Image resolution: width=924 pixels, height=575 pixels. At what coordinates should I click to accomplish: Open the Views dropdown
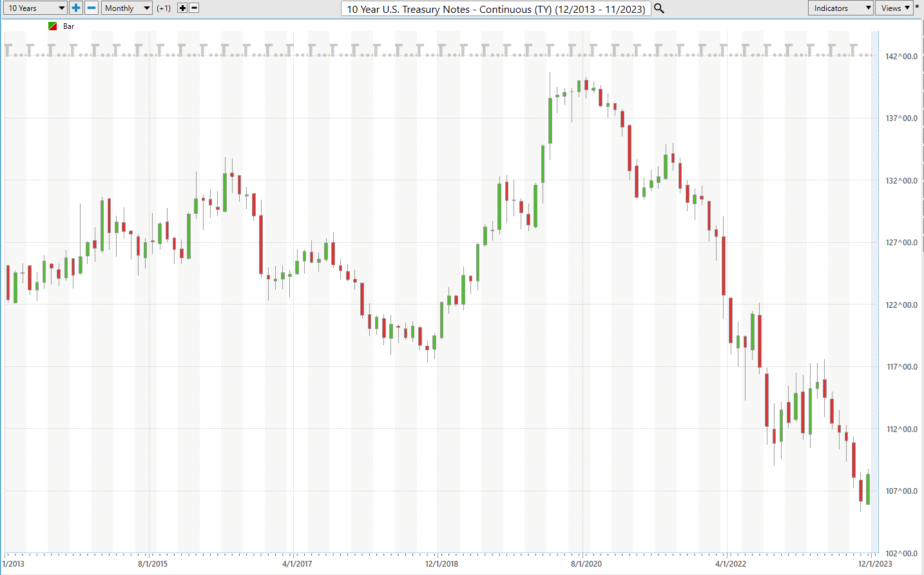(894, 8)
